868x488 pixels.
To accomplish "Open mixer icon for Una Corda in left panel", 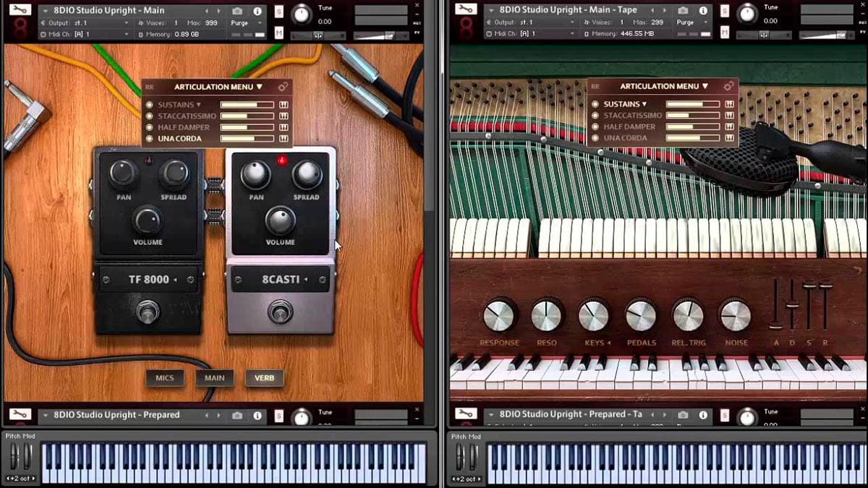I will coord(284,138).
